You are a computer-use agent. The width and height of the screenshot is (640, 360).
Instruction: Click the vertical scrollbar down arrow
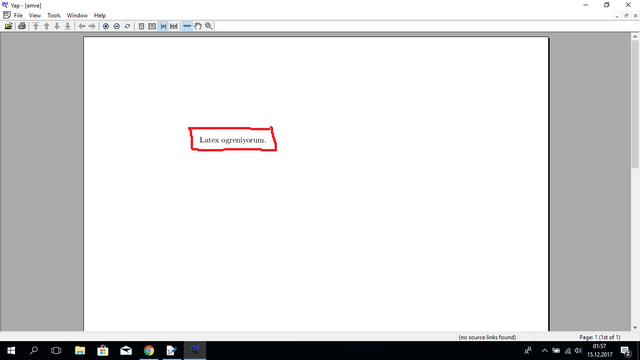[635, 327]
